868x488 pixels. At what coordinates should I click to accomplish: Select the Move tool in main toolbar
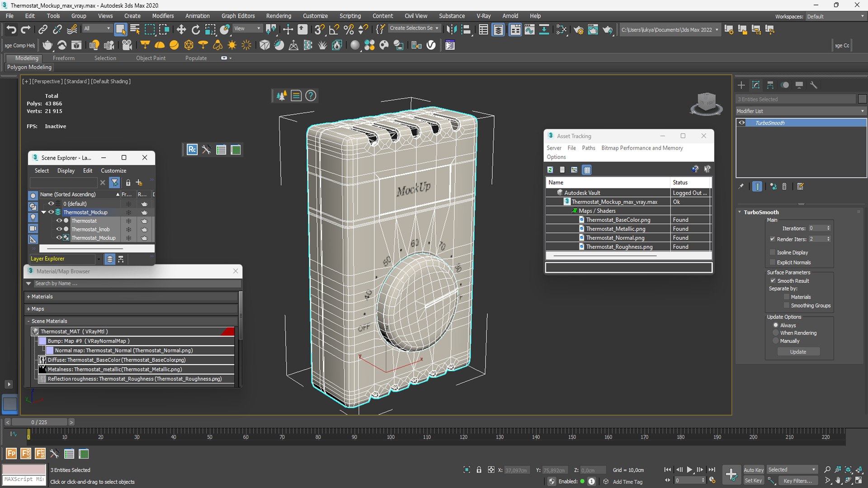pos(181,30)
